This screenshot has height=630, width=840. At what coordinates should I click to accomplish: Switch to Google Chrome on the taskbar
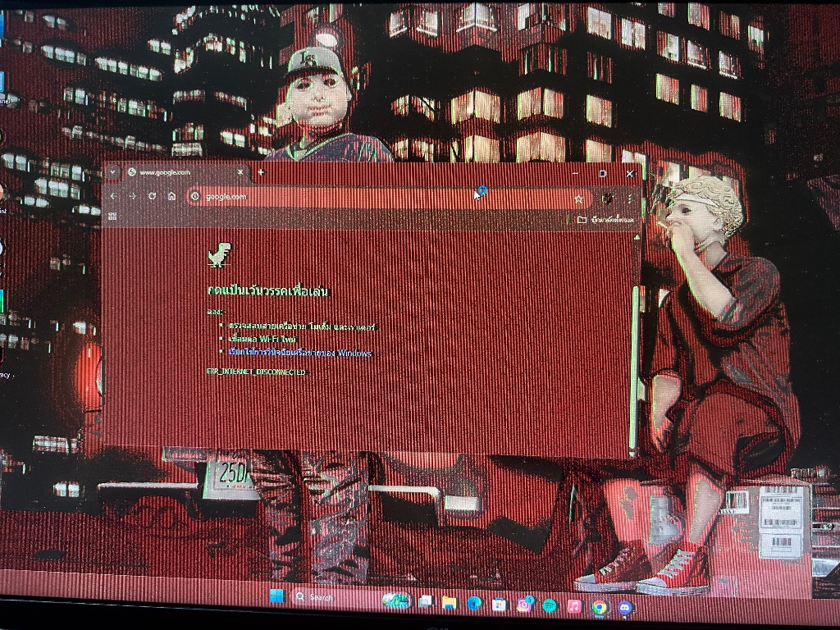pyautogui.click(x=600, y=608)
